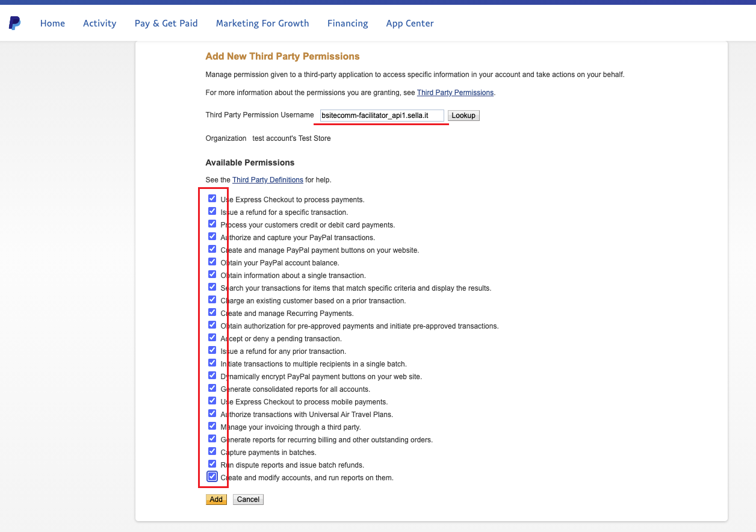Toggle Authorize transactions with Universal Air Travel Plans

tap(212, 413)
